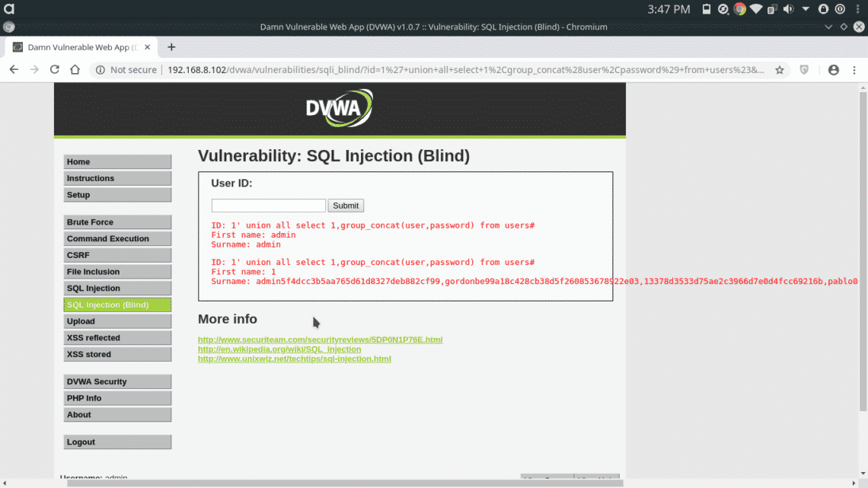This screenshot has width=868, height=488.
Task: Click the DVWA logo
Action: [340, 108]
